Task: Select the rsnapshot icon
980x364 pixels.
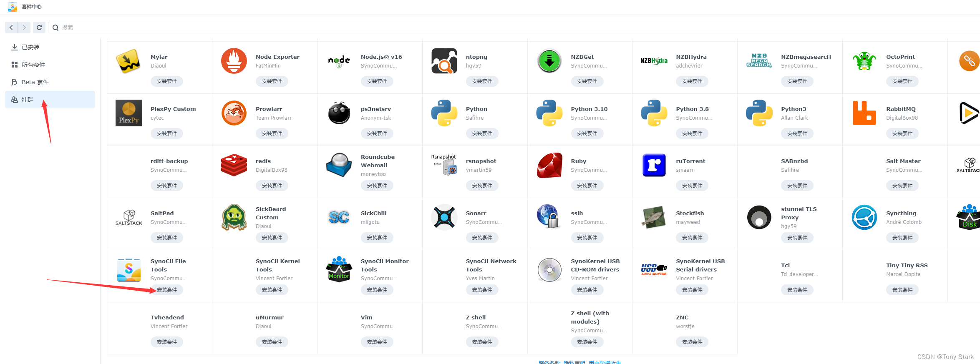Action: point(444,165)
